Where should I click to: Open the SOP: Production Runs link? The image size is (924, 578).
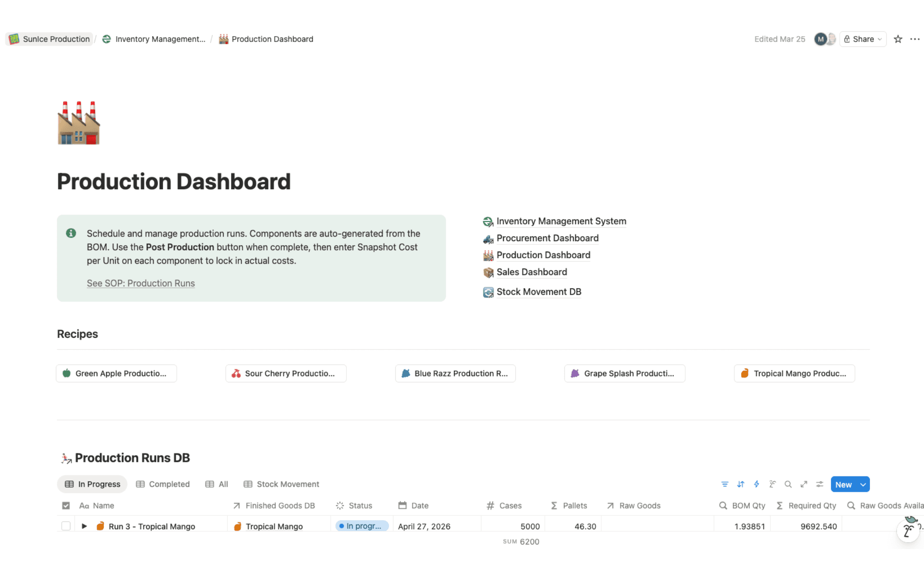(x=140, y=283)
